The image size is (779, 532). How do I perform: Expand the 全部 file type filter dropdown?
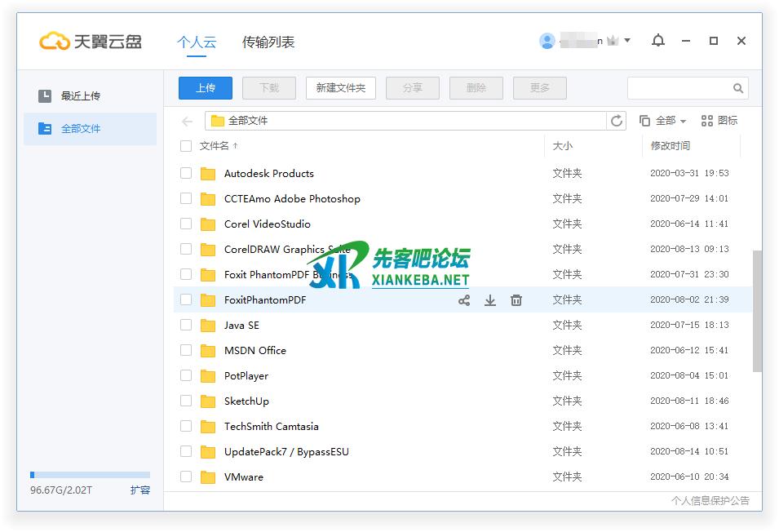click(663, 121)
